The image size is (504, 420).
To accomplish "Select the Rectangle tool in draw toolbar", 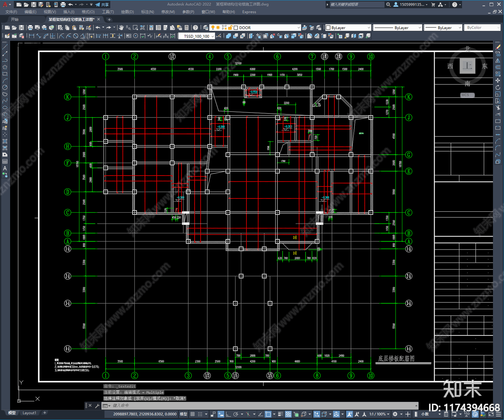I will pos(5,74).
